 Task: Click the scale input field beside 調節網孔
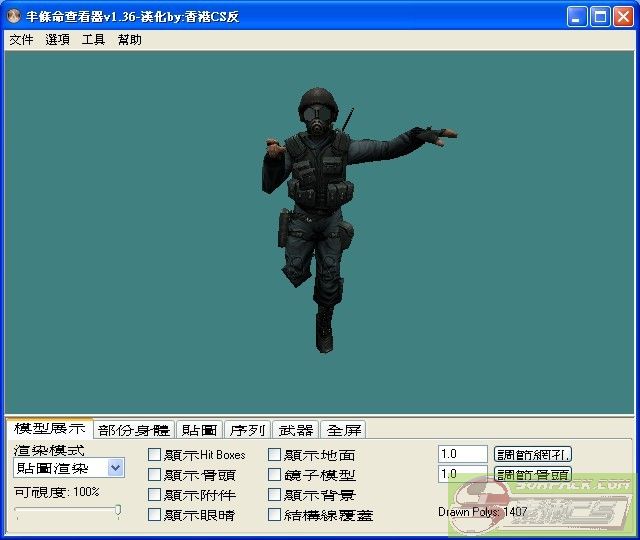[x=462, y=454]
